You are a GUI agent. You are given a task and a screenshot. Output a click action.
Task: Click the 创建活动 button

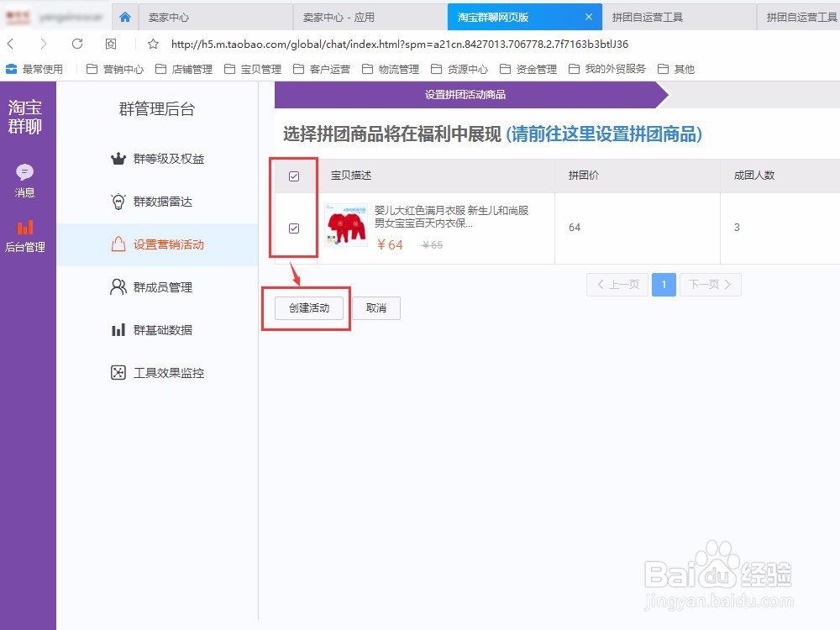pos(310,308)
